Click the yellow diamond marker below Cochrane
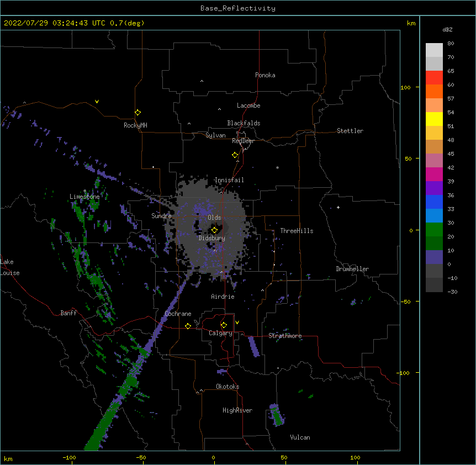The height and width of the screenshot is (465, 476). 188,326
